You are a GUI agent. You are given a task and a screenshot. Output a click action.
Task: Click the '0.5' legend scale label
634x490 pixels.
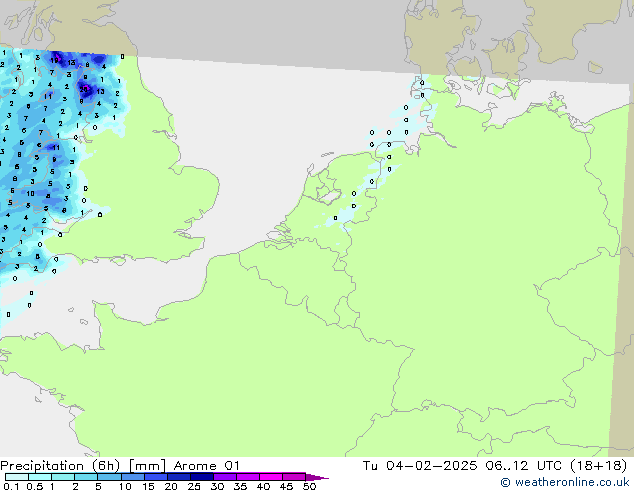[x=35, y=486]
